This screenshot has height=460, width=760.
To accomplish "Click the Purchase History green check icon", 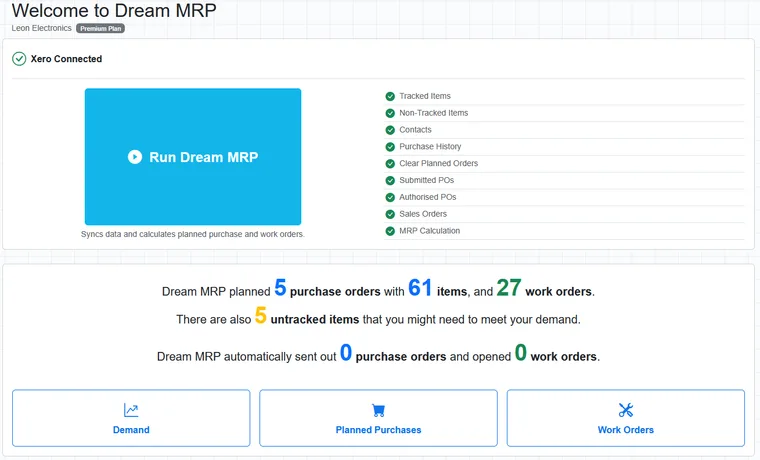I will tap(390, 147).
